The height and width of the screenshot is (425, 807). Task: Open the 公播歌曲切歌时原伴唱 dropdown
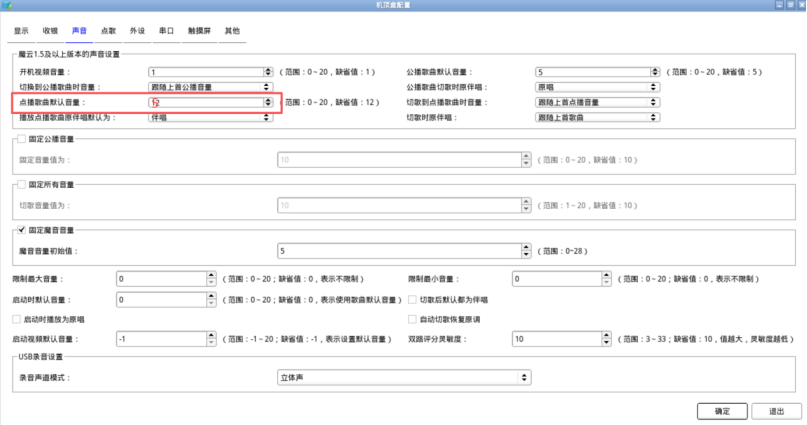597,87
